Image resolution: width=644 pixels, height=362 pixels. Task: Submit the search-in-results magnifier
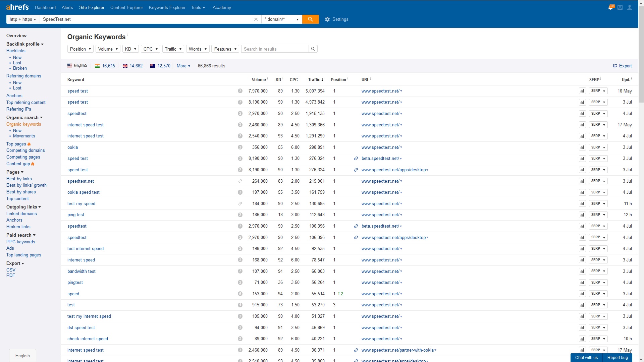313,49
